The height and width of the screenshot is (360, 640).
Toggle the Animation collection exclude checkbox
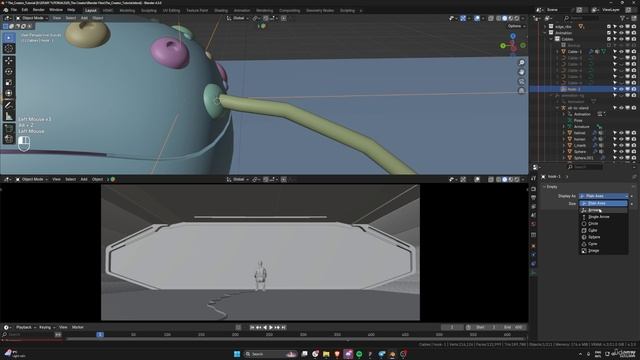point(609,33)
